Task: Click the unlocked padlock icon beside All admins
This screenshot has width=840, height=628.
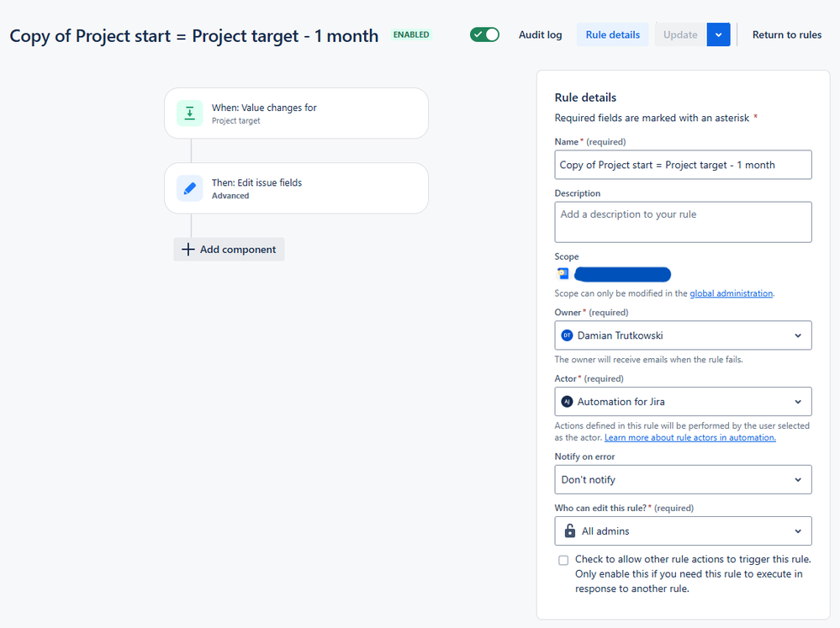Action: point(570,531)
